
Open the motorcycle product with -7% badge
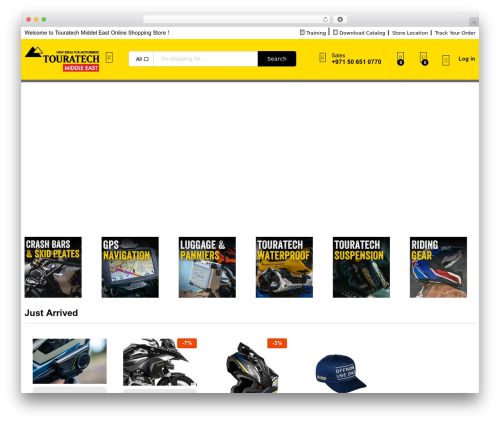[x=159, y=363]
